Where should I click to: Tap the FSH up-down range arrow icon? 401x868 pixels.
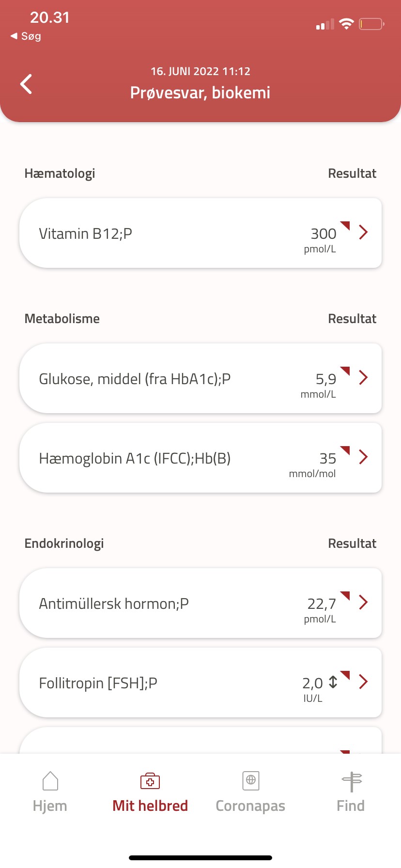tap(333, 682)
